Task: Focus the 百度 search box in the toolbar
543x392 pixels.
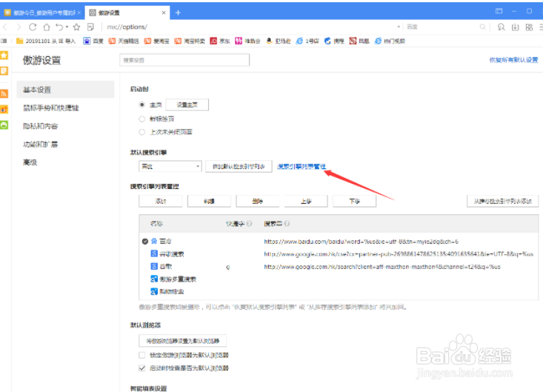Action: click(x=442, y=27)
